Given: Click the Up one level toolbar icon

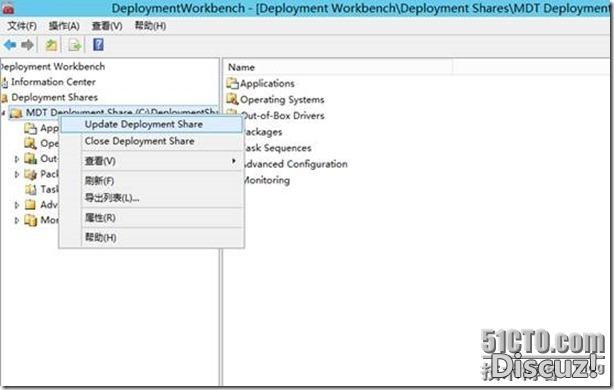Looking at the screenshot, I should coord(51,45).
